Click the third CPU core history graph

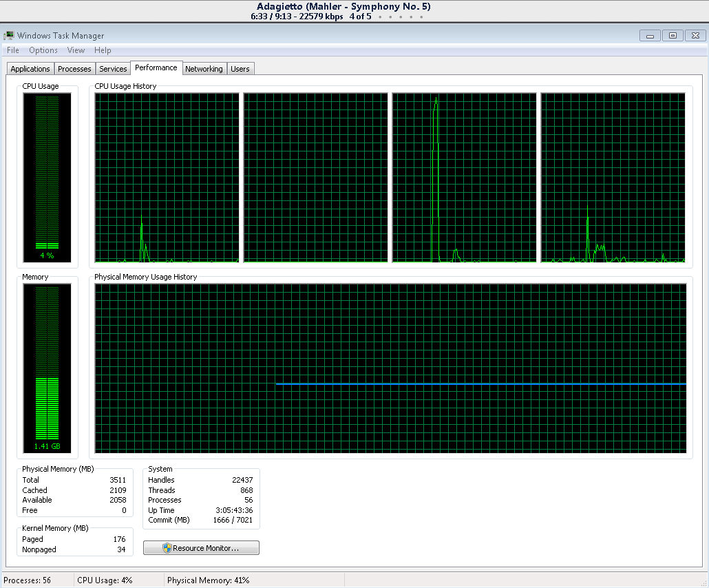pyautogui.click(x=465, y=178)
